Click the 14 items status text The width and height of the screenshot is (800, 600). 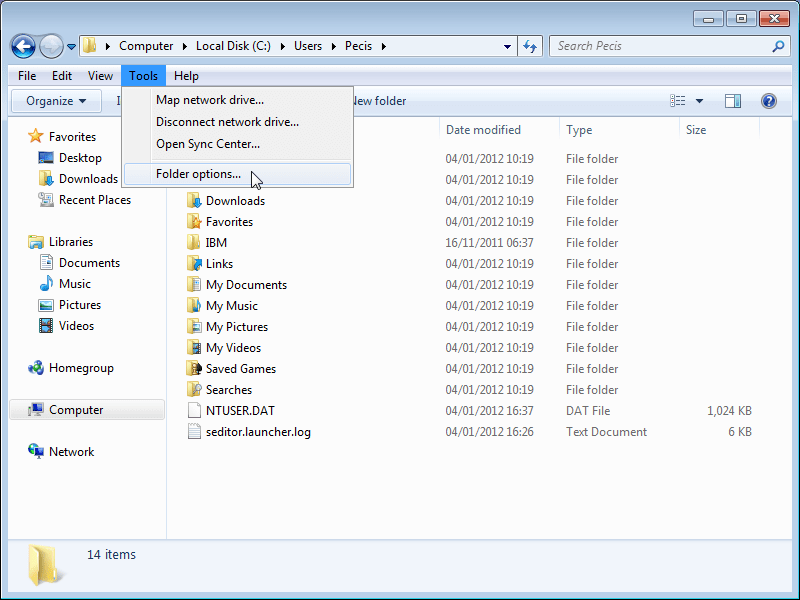[111, 555]
